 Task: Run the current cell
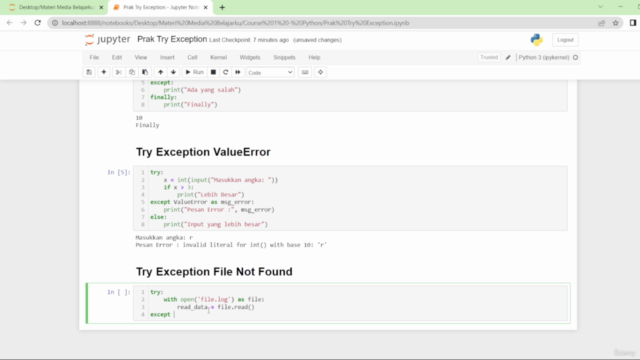(x=195, y=72)
